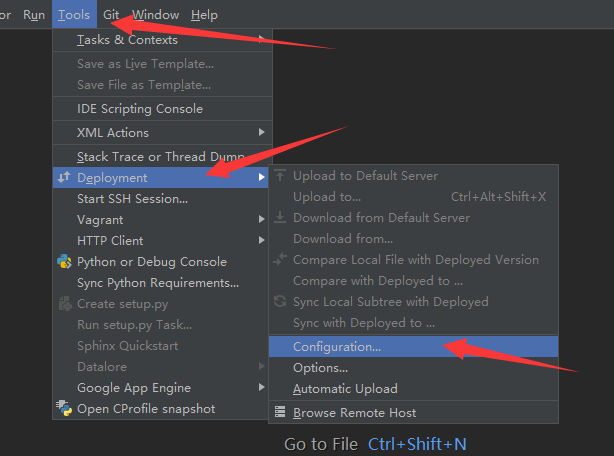Select Upload to Default Server
Image resolution: width=614 pixels, height=456 pixels.
click(414, 176)
